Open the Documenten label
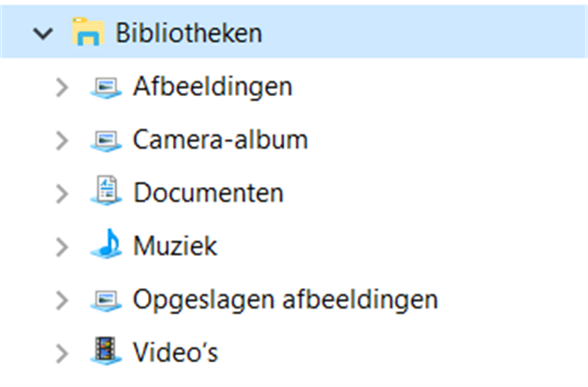The width and height of the screenshot is (588, 387). [208, 193]
